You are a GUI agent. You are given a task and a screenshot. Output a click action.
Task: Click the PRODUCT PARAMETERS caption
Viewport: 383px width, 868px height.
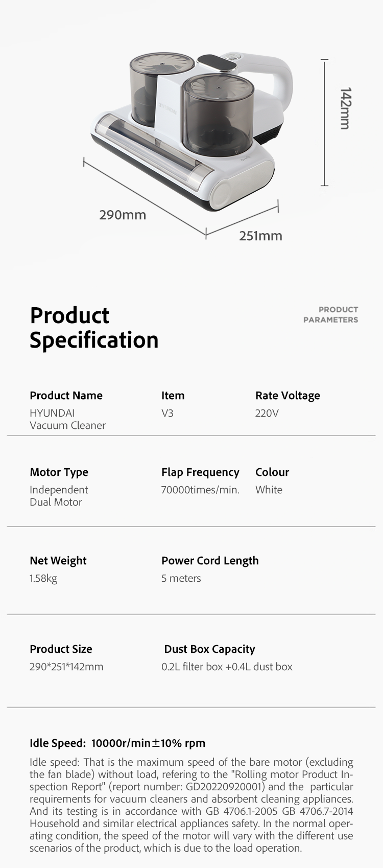(x=331, y=314)
